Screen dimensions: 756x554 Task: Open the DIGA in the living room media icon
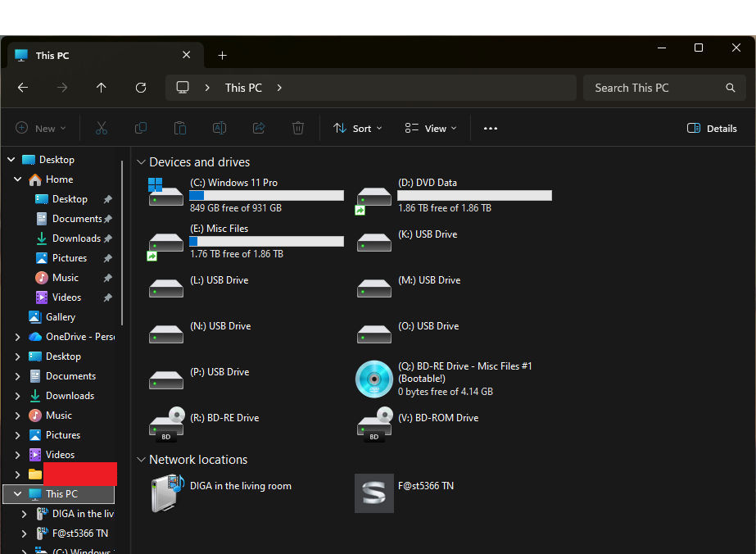click(167, 493)
